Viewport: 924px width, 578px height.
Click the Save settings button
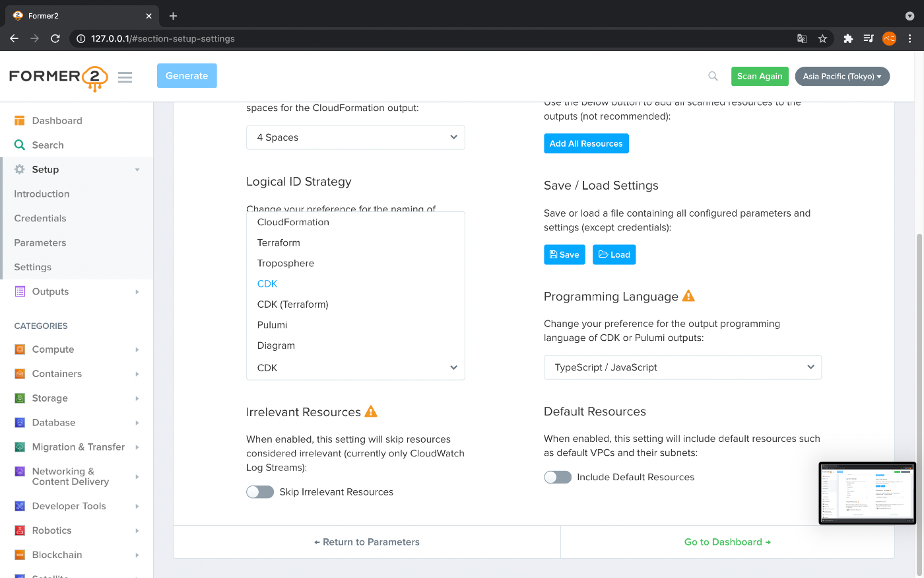[x=564, y=254]
